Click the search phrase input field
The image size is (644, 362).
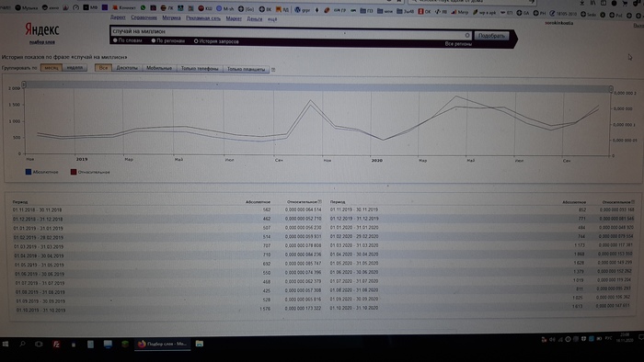(x=287, y=31)
